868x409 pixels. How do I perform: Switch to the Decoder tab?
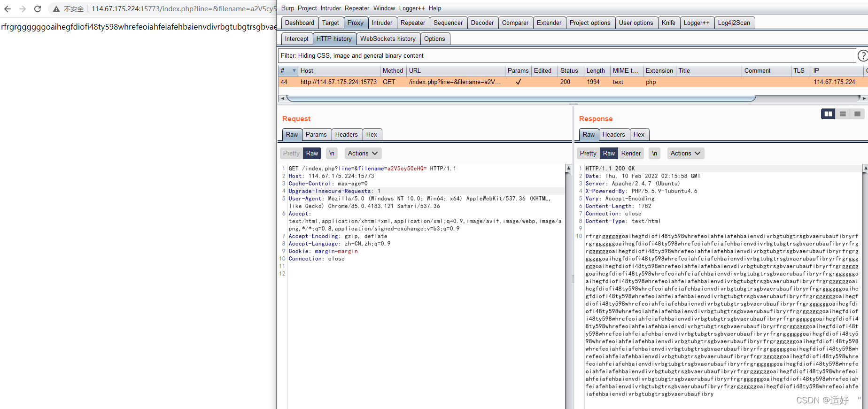tap(482, 23)
